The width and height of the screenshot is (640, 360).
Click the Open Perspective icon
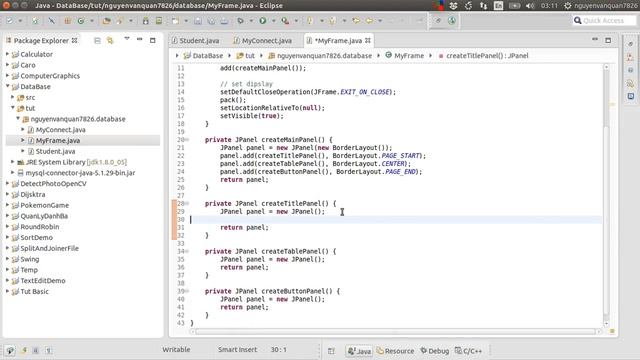pos(331,351)
